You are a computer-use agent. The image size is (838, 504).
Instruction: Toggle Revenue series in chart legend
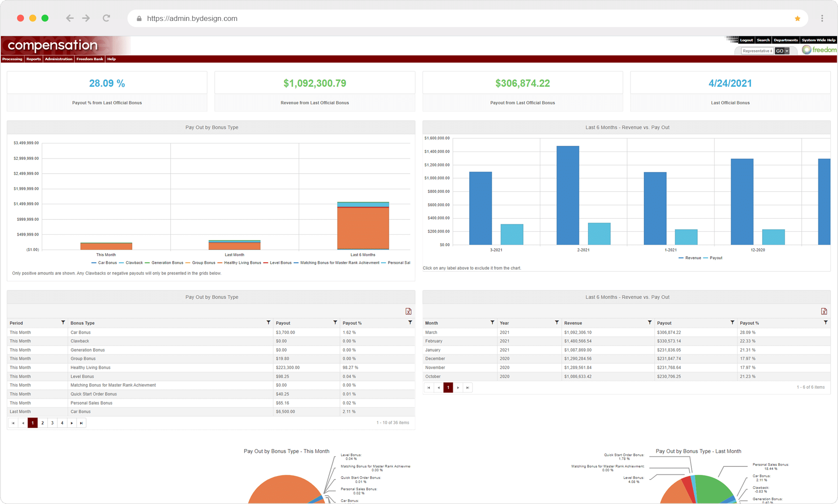click(x=690, y=258)
